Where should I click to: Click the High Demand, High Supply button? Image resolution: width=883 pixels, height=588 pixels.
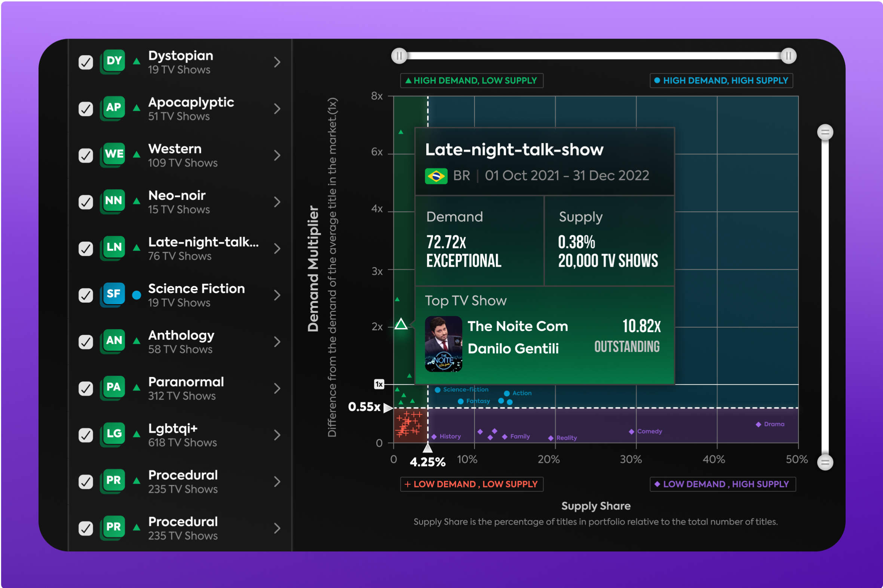tap(721, 81)
